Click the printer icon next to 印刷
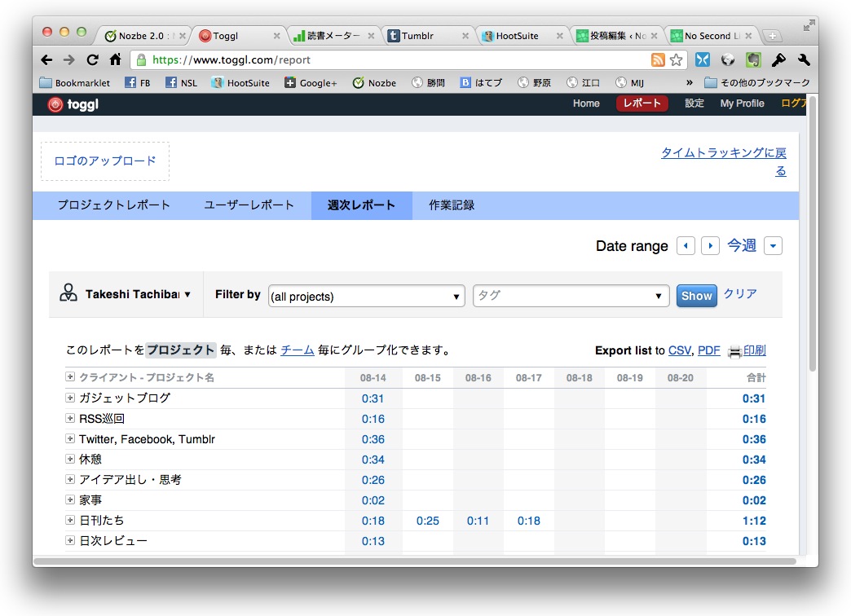Screen dimensions: 851x616 (x=734, y=351)
